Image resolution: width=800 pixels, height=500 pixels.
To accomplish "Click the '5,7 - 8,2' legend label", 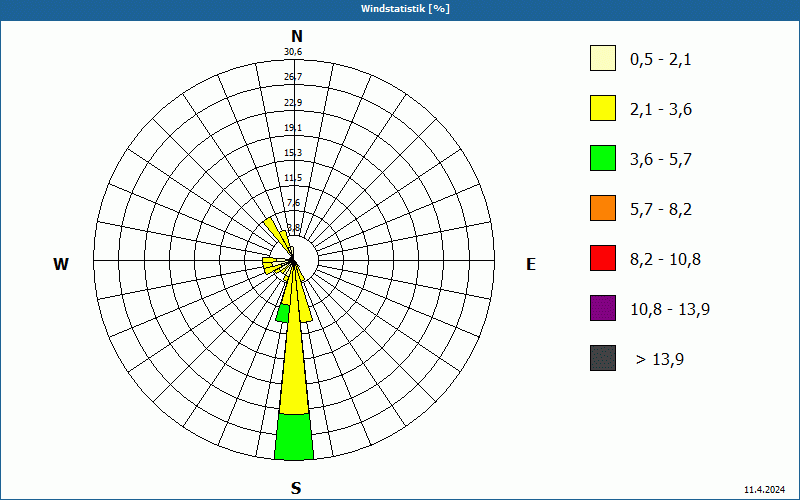I will pyautogui.click(x=661, y=210).
